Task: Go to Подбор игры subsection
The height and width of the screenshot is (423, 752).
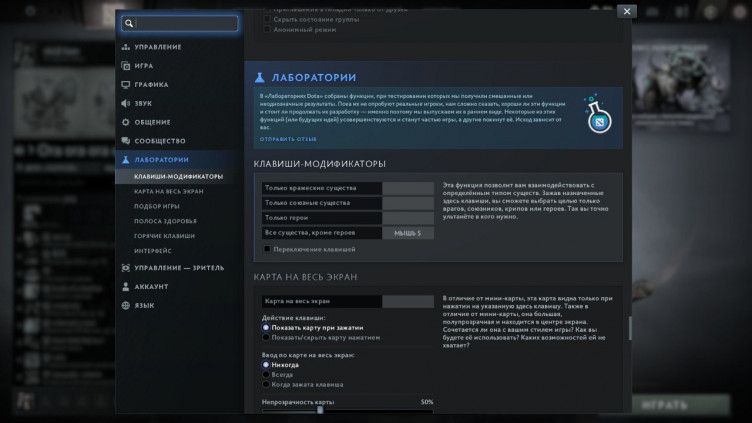Action: (x=157, y=206)
